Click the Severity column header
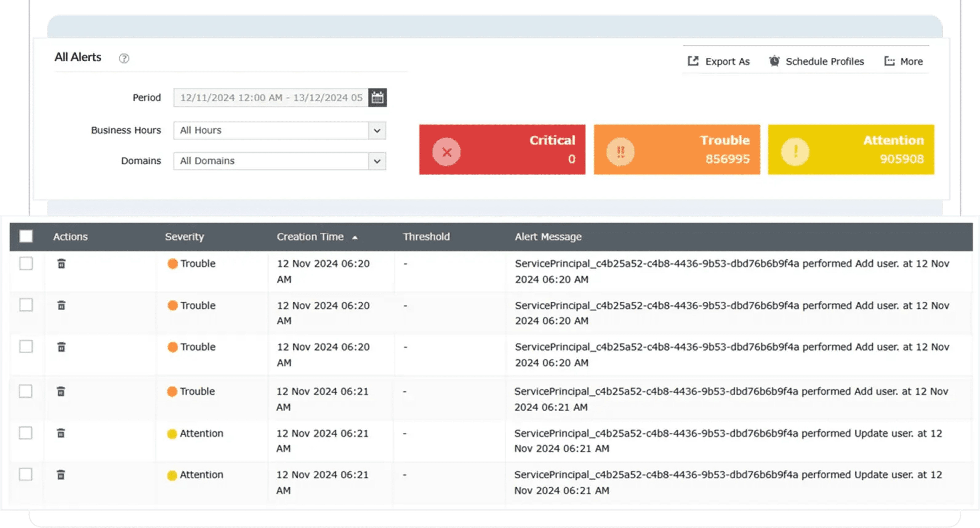 click(x=185, y=237)
